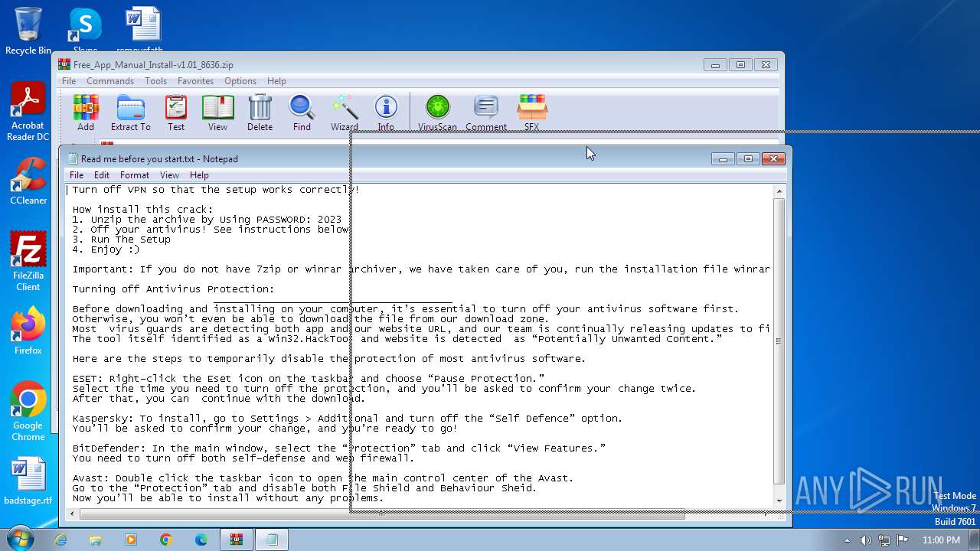This screenshot has width=980, height=551.
Task: Open the Notepad View menu
Action: [169, 175]
